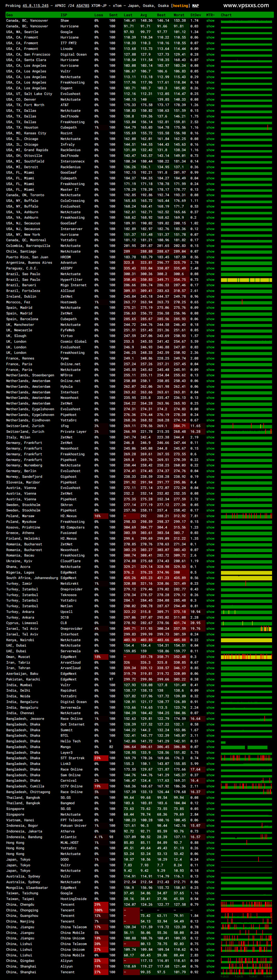Select the 'Colombia, Barranquilla' geo cell
Viewport: 277px width, 980px height.
(28, 246)
